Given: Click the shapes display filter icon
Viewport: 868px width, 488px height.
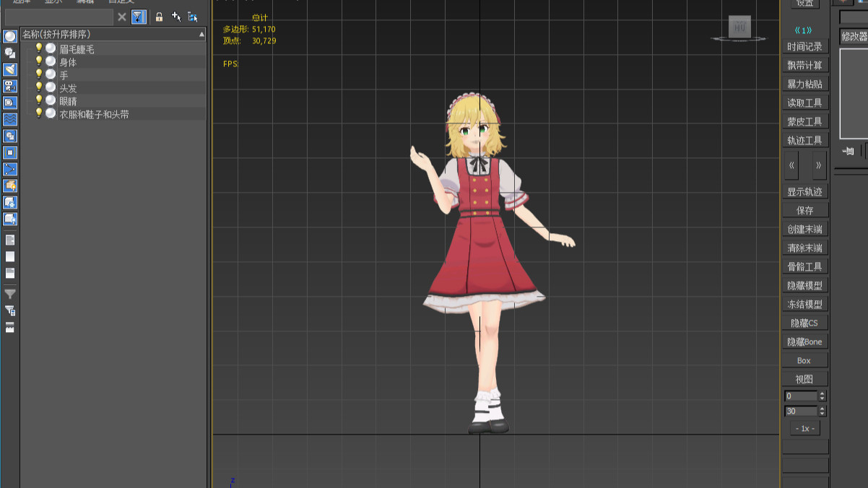Looking at the screenshot, I should 10,53.
